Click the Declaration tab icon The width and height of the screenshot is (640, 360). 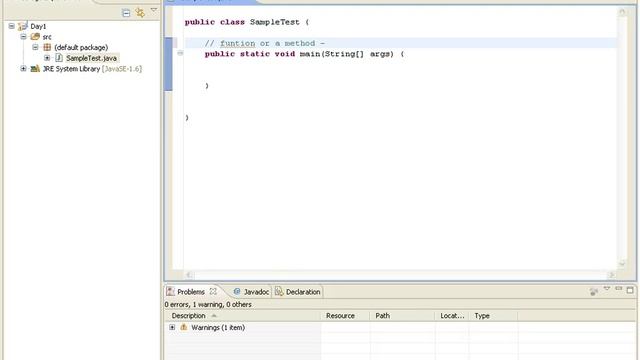point(279,291)
